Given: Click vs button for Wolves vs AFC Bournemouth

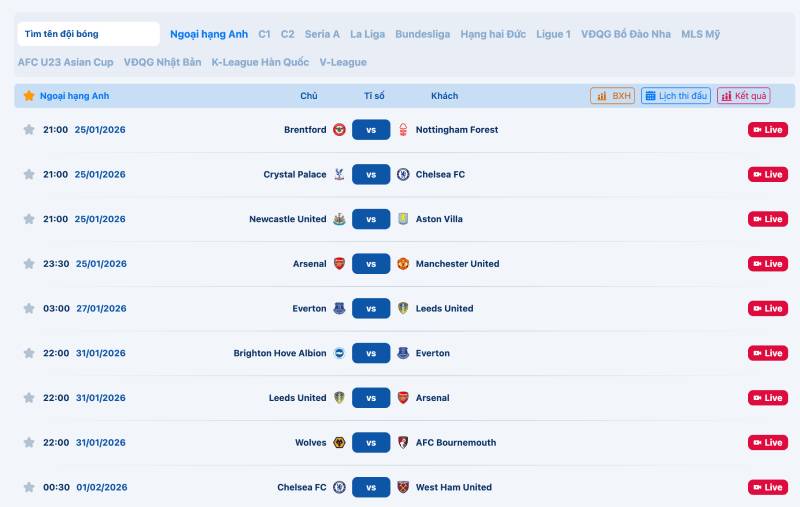Looking at the screenshot, I should click(371, 442).
